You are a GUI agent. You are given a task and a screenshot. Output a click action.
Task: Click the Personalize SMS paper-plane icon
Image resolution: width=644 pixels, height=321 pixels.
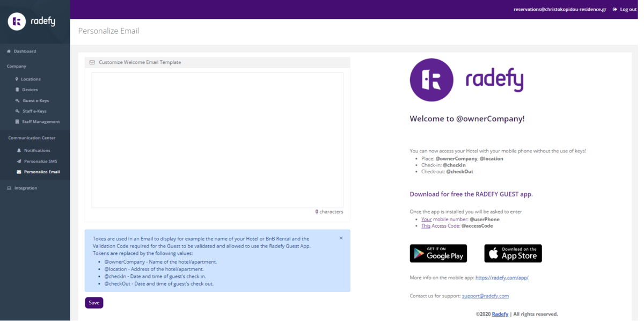tap(19, 161)
